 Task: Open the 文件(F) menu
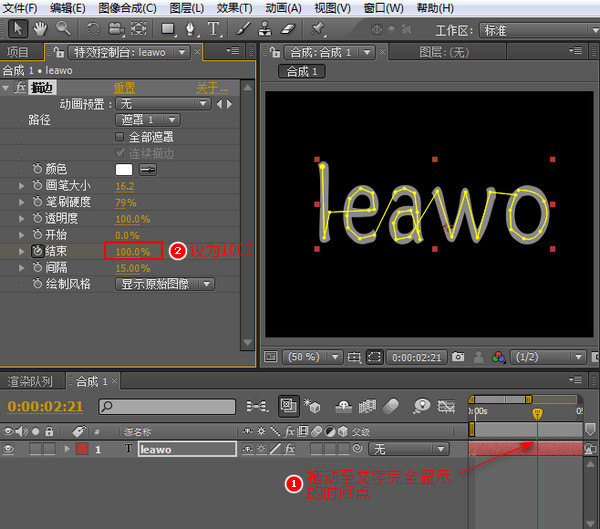pos(20,8)
